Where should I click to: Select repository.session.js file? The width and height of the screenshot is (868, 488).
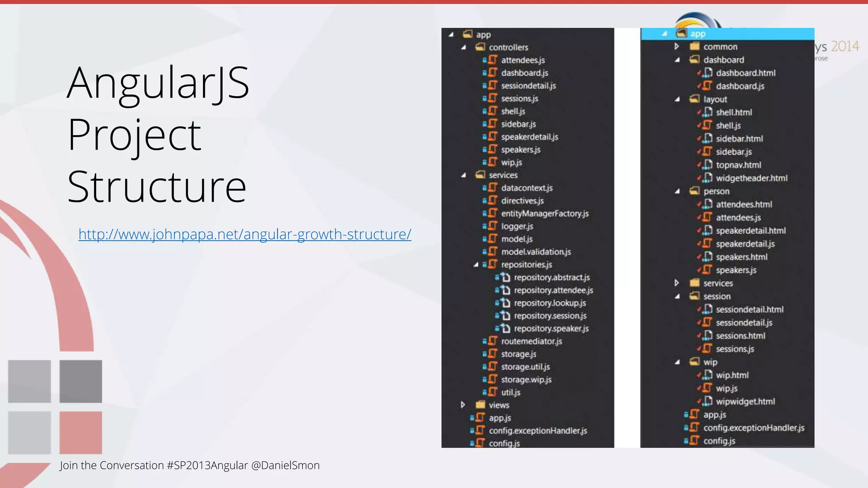[x=550, y=316]
